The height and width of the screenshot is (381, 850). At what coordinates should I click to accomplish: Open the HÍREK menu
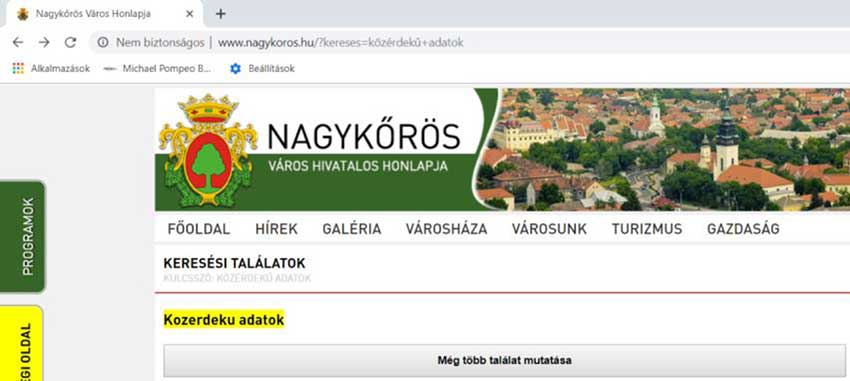coord(276,229)
